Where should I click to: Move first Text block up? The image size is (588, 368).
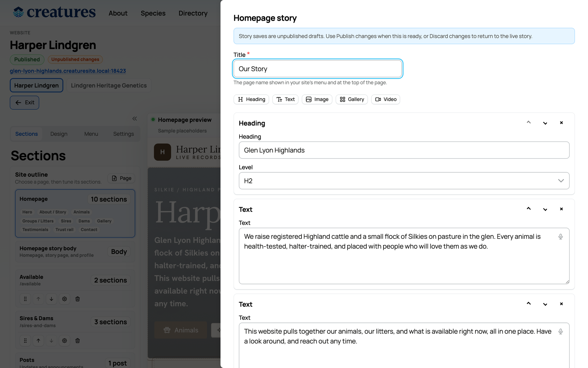click(529, 209)
